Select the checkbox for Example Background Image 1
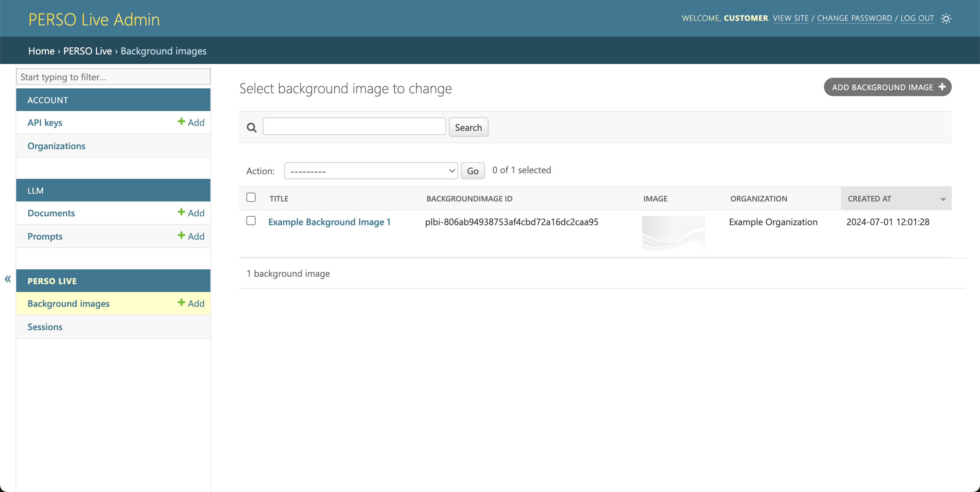 pyautogui.click(x=251, y=221)
